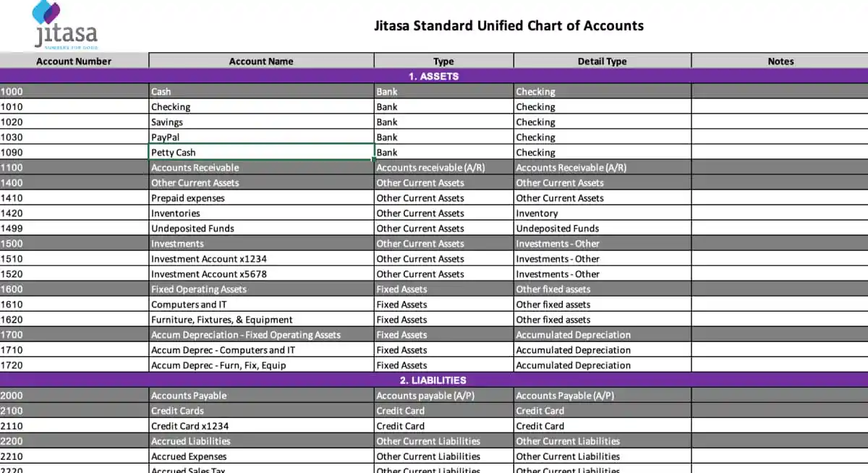Select the 'Inventory' detail type cell
This screenshot has height=473, width=868.
602,213
